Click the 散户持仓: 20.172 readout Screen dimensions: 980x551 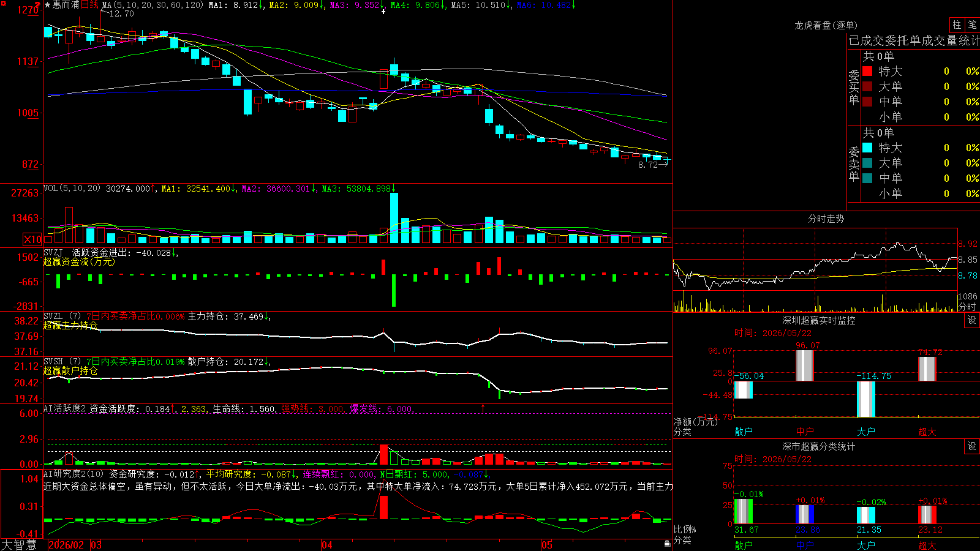coord(225,362)
